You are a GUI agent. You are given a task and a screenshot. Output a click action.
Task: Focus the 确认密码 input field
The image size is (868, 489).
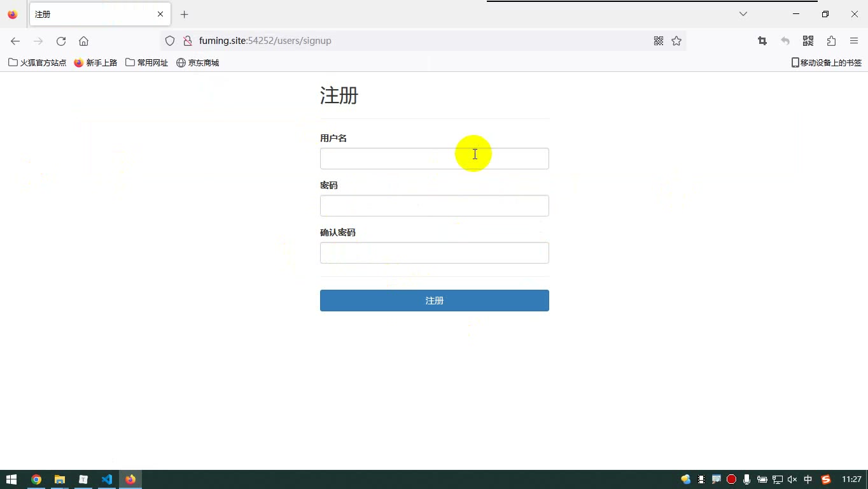(435, 253)
